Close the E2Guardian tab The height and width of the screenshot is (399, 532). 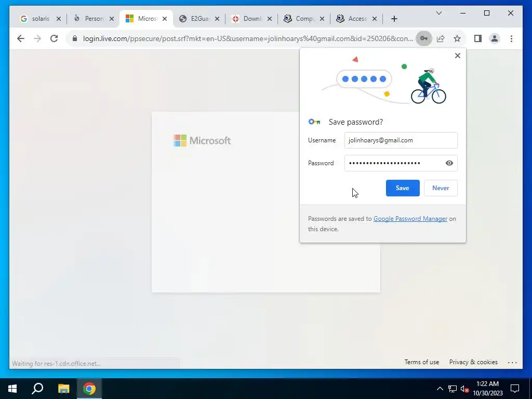217,19
